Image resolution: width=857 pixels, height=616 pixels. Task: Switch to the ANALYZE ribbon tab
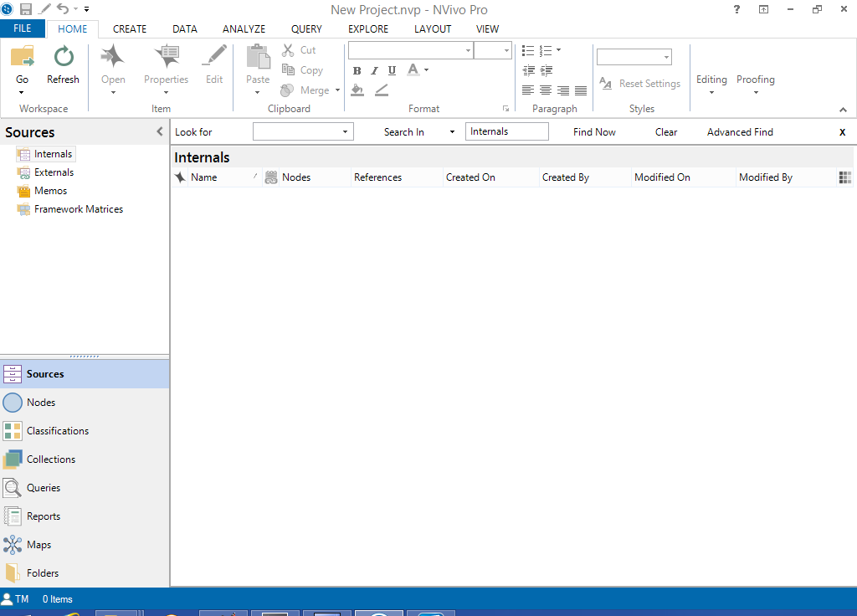(244, 29)
